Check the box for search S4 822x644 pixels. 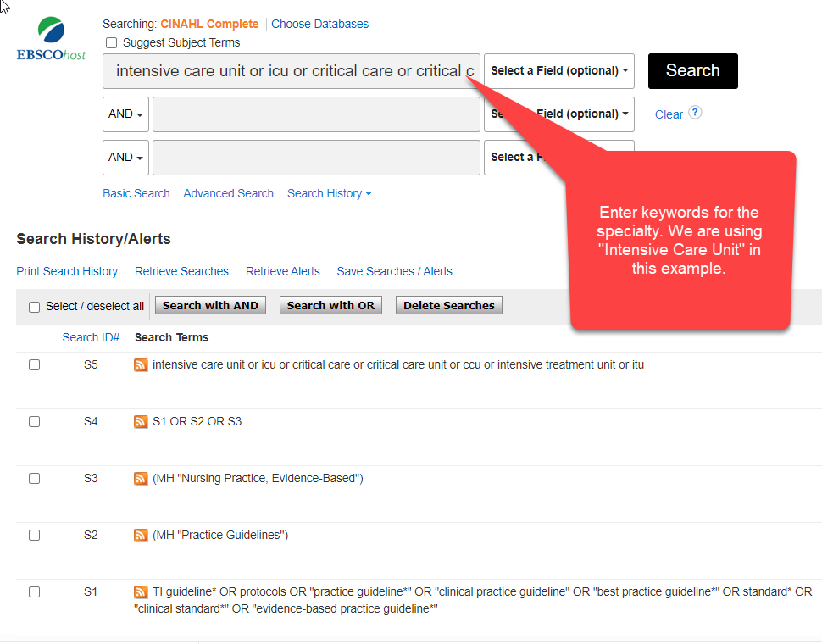pos(34,421)
